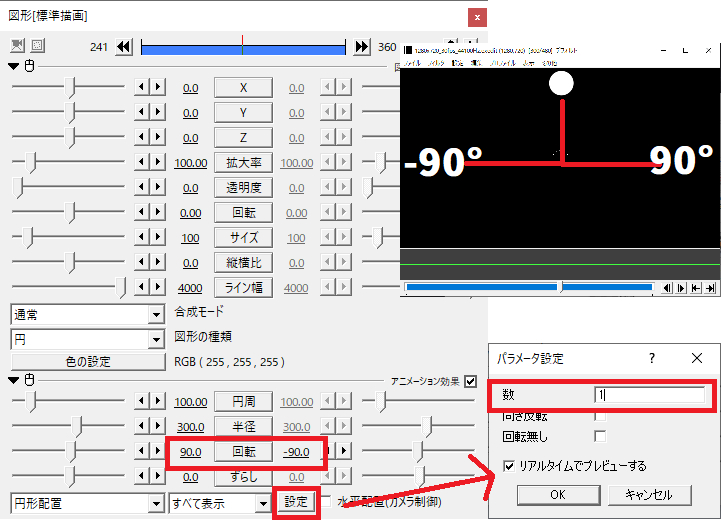Open the 合成モード dropdown showing 通常
The image size is (722, 521).
pos(87,315)
